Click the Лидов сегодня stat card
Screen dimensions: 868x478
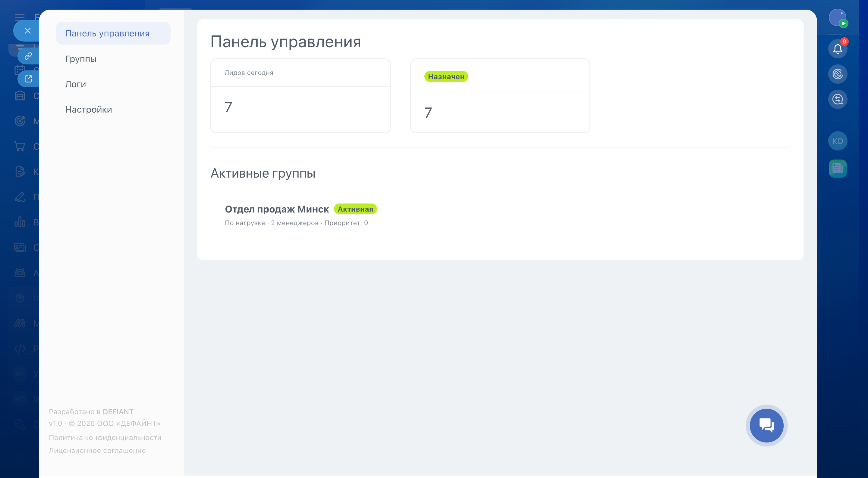click(x=300, y=96)
